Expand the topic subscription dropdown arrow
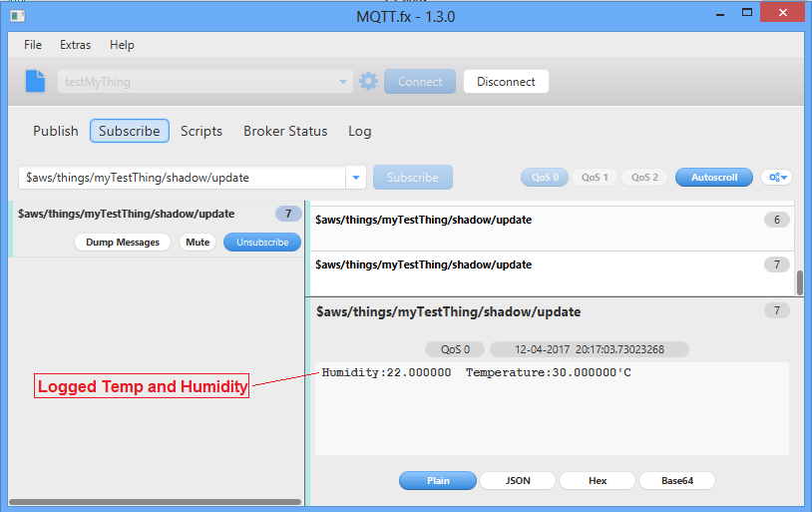This screenshot has height=512, width=812. click(x=356, y=178)
